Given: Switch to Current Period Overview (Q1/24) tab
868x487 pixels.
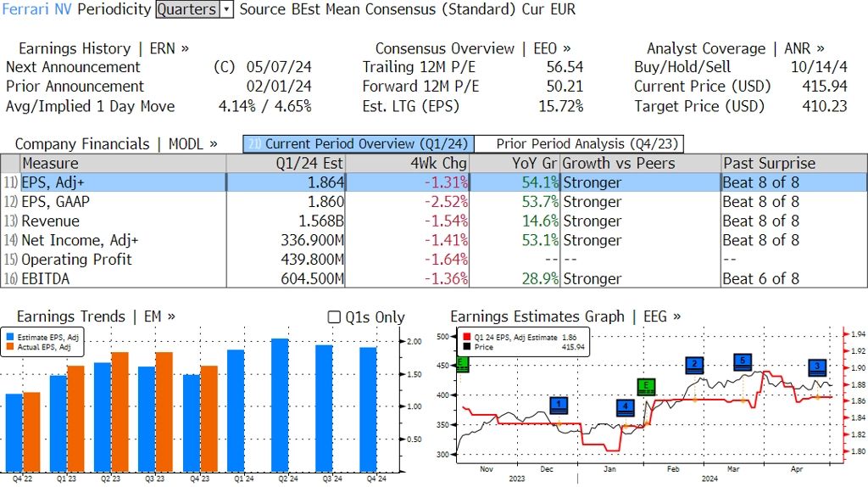Looking at the screenshot, I should 359,144.
